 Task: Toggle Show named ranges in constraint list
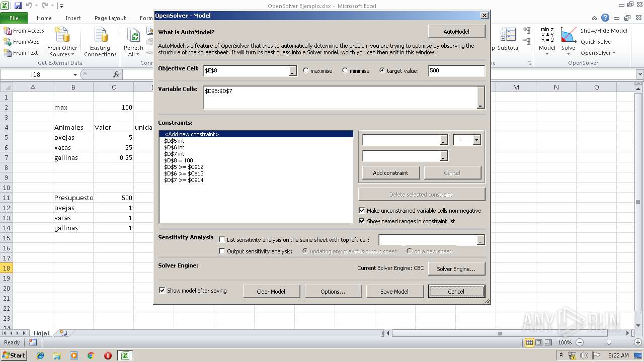click(x=362, y=221)
